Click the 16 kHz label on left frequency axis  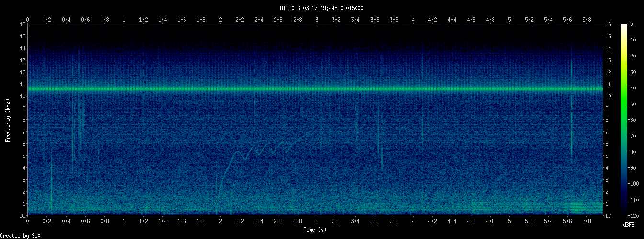[22, 24]
